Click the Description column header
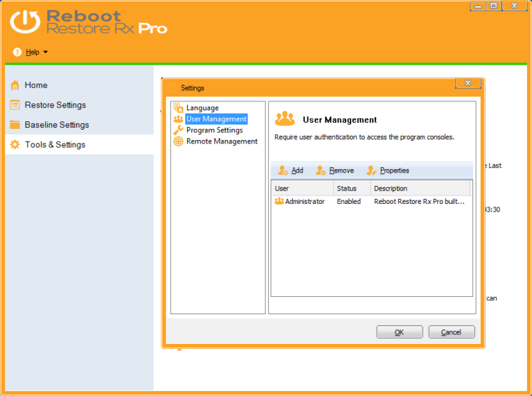Viewport: 532px width, 396px height. [420, 188]
